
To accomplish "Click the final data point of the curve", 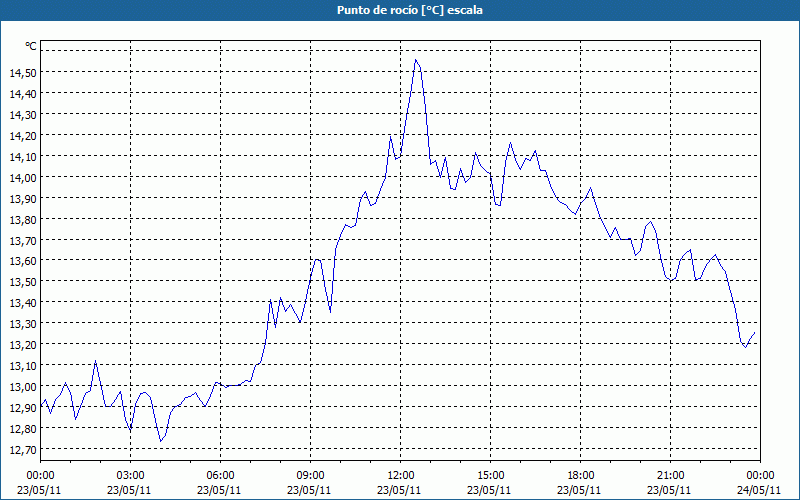I will click(x=755, y=332).
